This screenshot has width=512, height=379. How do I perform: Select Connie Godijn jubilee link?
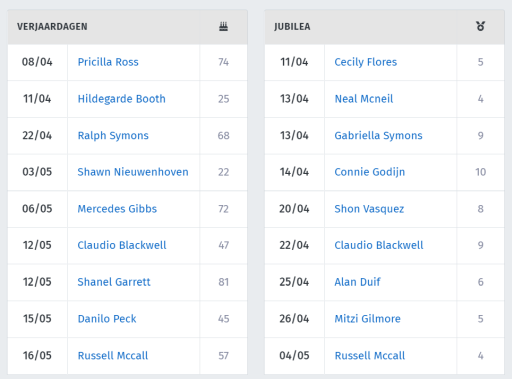pyautogui.click(x=370, y=172)
